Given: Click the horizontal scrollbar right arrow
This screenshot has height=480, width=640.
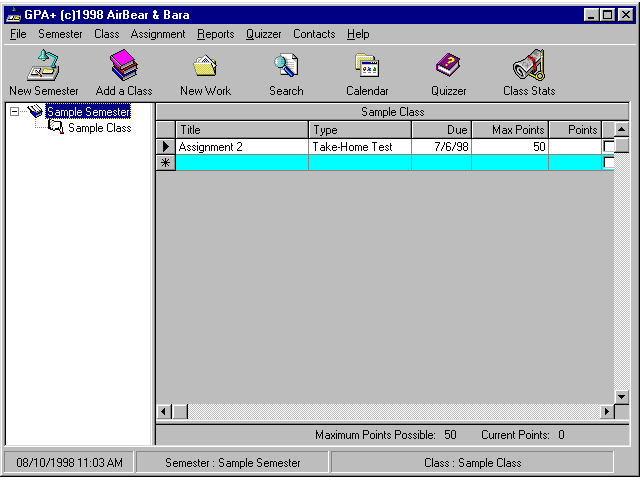Looking at the screenshot, I should [x=606, y=411].
